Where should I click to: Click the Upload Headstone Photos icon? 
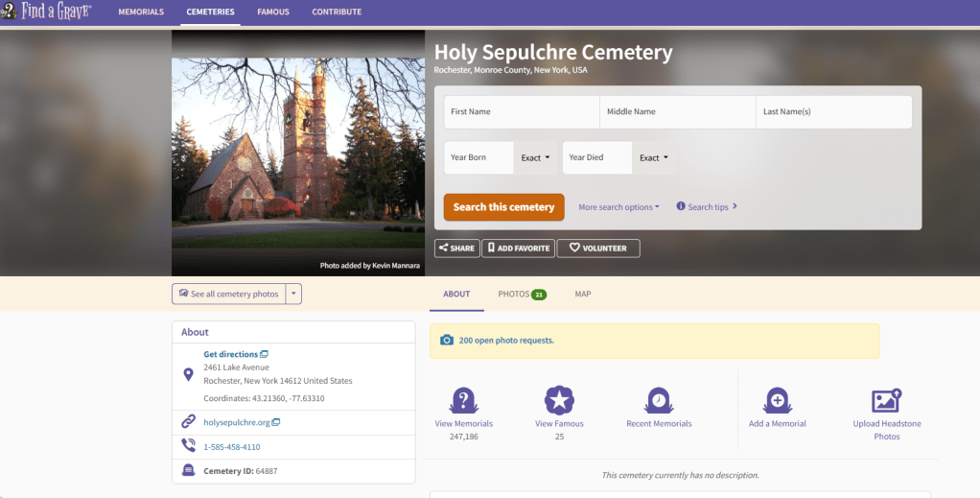[x=886, y=399]
